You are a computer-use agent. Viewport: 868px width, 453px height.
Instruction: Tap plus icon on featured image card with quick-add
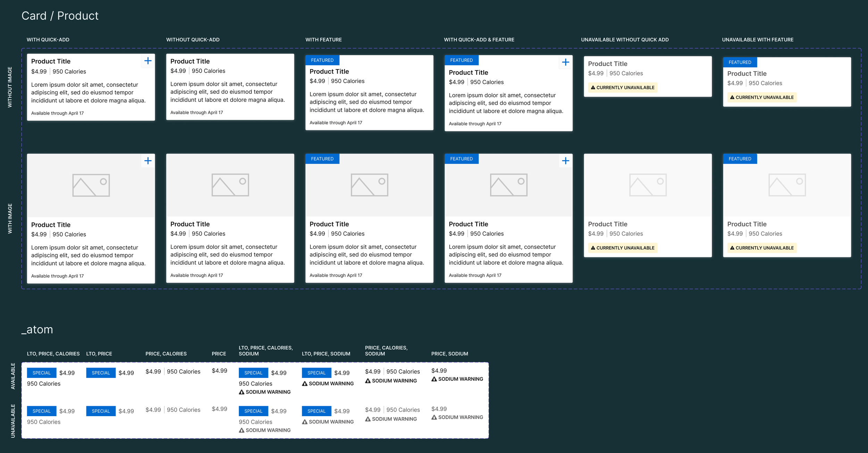[x=565, y=161]
